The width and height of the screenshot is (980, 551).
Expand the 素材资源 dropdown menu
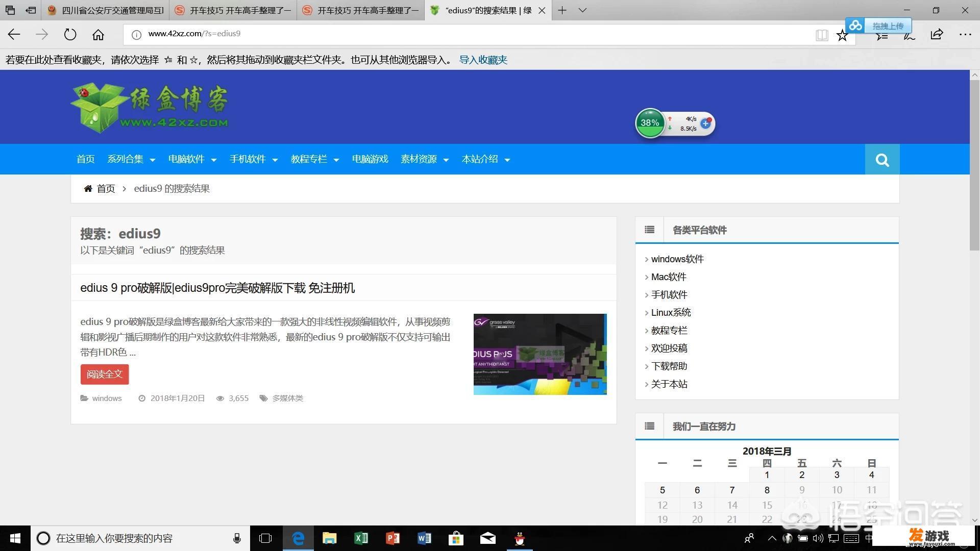tap(425, 159)
